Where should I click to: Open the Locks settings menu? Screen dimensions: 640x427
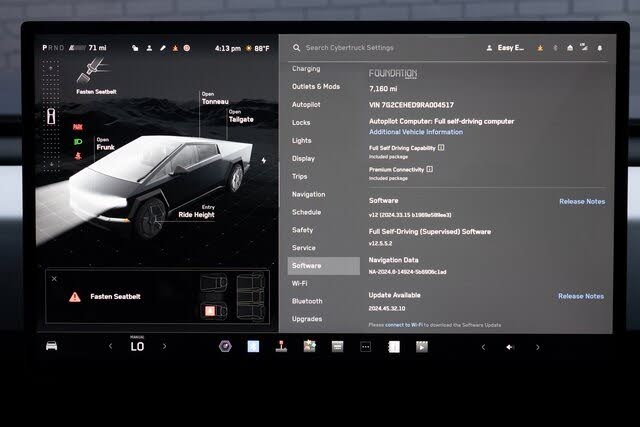coord(301,122)
